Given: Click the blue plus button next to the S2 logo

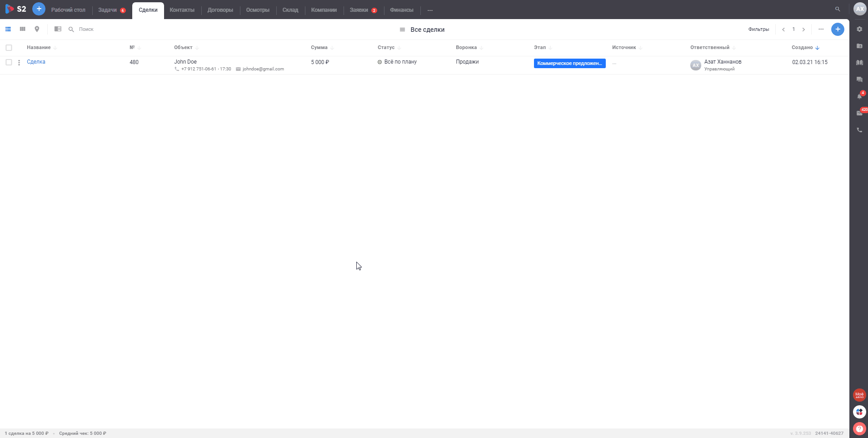Looking at the screenshot, I should (x=39, y=9).
